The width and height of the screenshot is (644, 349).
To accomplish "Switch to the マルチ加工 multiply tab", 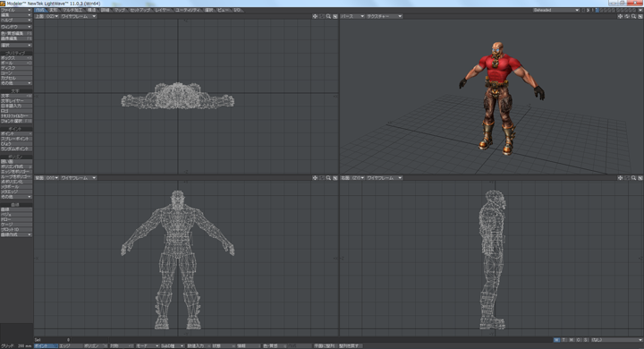I will tap(72, 10).
